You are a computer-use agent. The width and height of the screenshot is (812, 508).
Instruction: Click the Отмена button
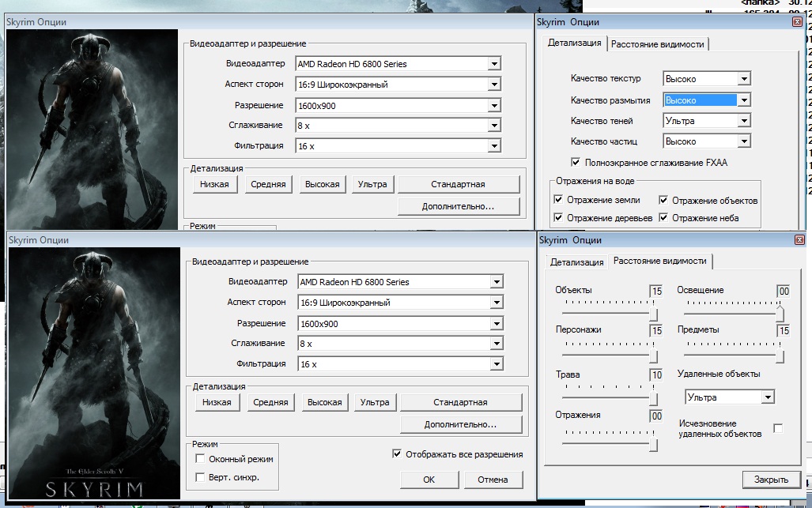click(x=493, y=480)
